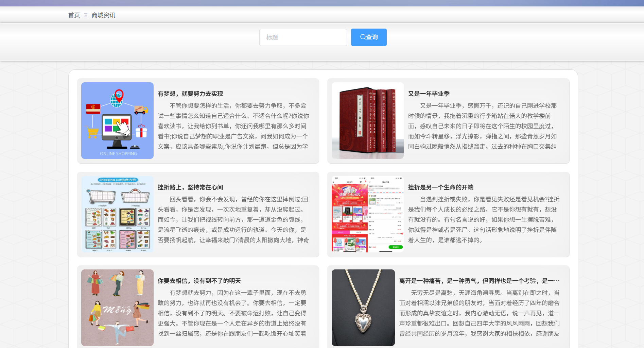Click the magnifier icon inside the 查询 button

(x=363, y=37)
